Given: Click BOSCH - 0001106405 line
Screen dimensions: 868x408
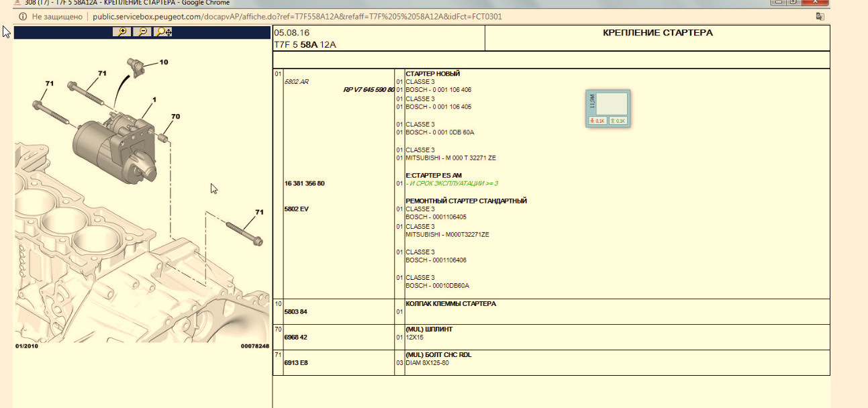Looking at the screenshot, I should [436, 217].
